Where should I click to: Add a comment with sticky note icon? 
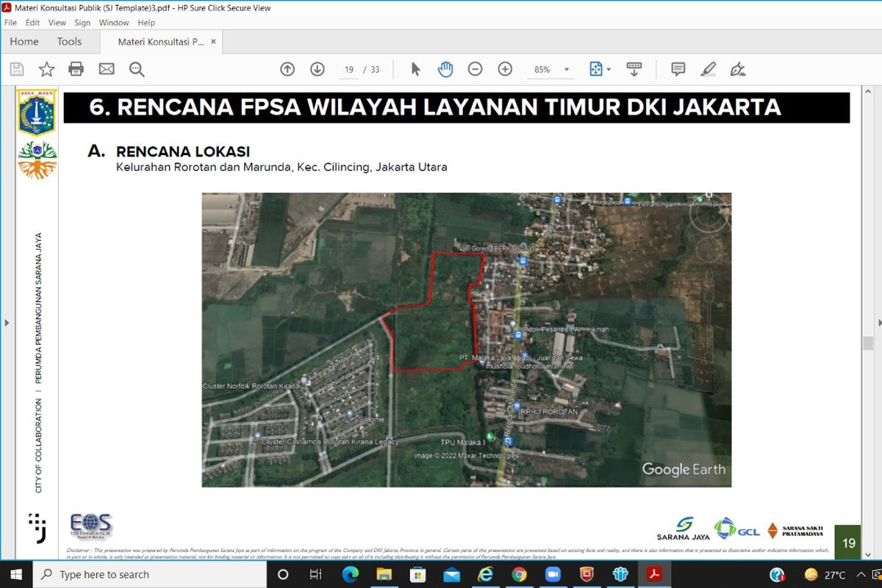coord(678,69)
